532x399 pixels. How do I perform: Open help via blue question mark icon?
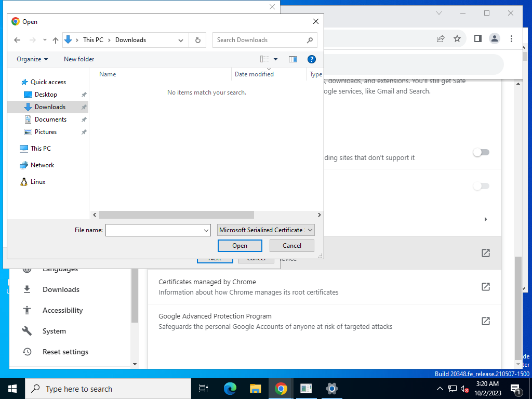pyautogui.click(x=312, y=59)
